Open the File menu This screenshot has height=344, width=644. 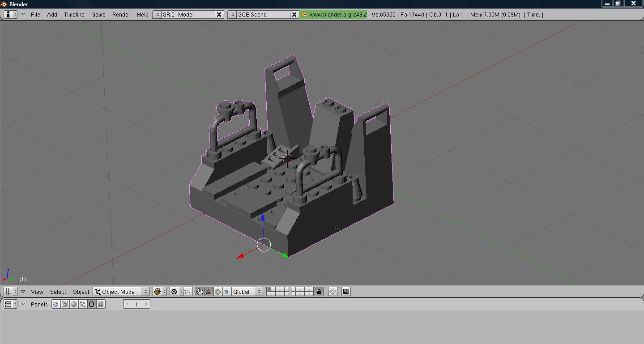pos(35,14)
